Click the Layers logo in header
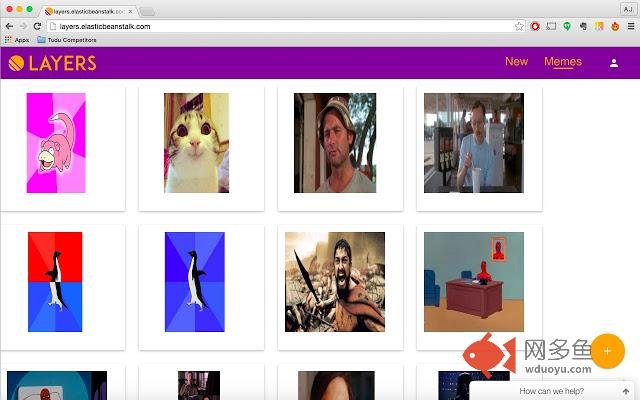 click(52, 63)
